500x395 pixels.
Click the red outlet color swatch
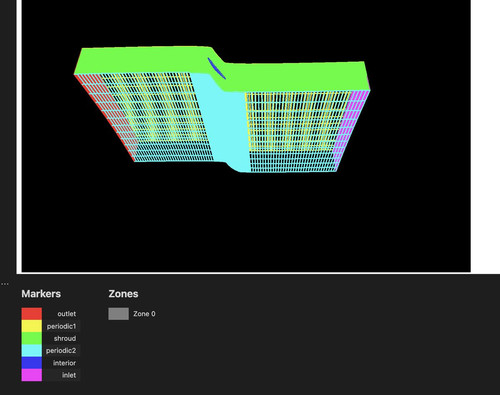[32, 314]
